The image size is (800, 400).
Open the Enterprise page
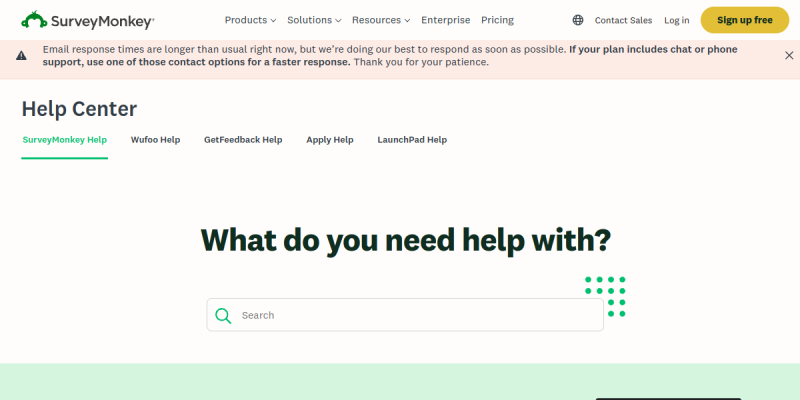coord(445,20)
